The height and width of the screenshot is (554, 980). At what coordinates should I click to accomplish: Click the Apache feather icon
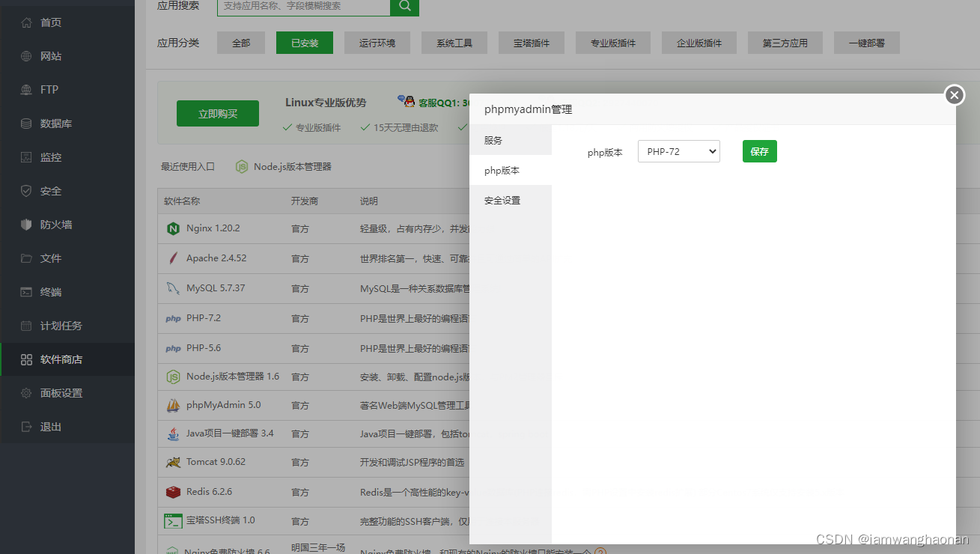173,258
